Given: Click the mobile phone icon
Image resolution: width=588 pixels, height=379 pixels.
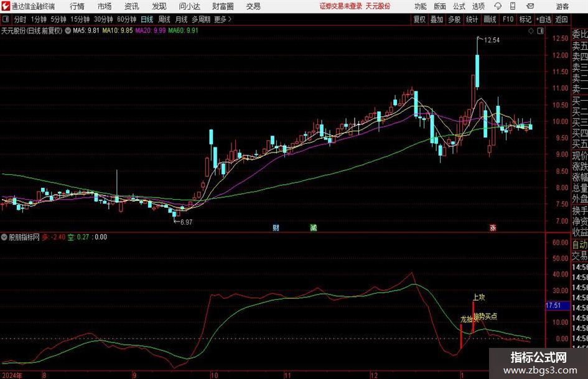Looking at the screenshot, I should tap(513, 6).
